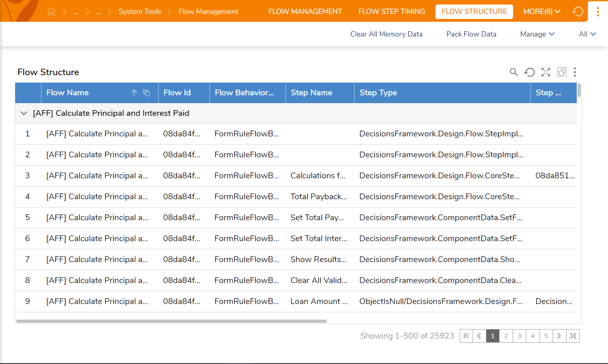The height and width of the screenshot is (364, 608).
Task: Select row 1 number cell
Action: (28, 134)
